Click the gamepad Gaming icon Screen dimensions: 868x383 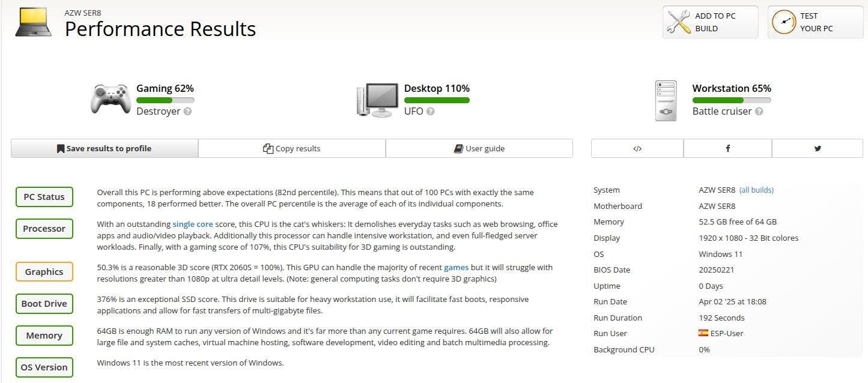point(111,99)
